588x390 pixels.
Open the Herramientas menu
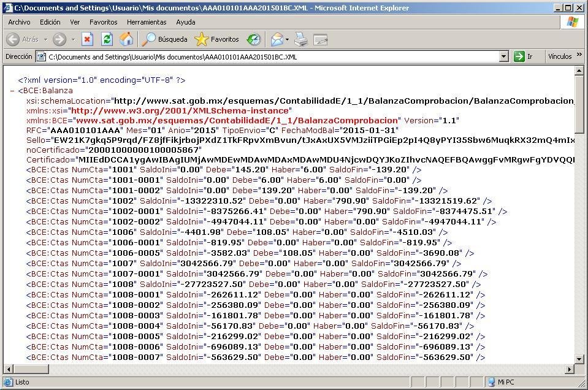pos(147,22)
